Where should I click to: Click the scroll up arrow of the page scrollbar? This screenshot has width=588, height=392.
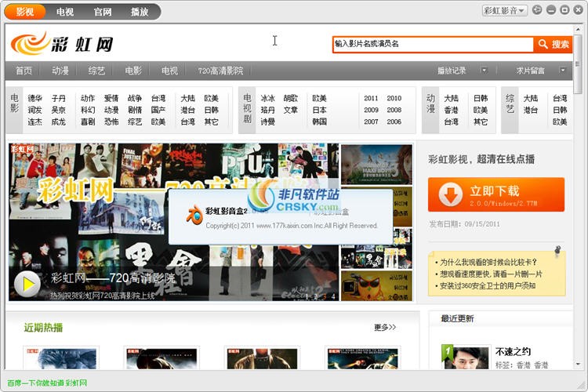(578, 28)
